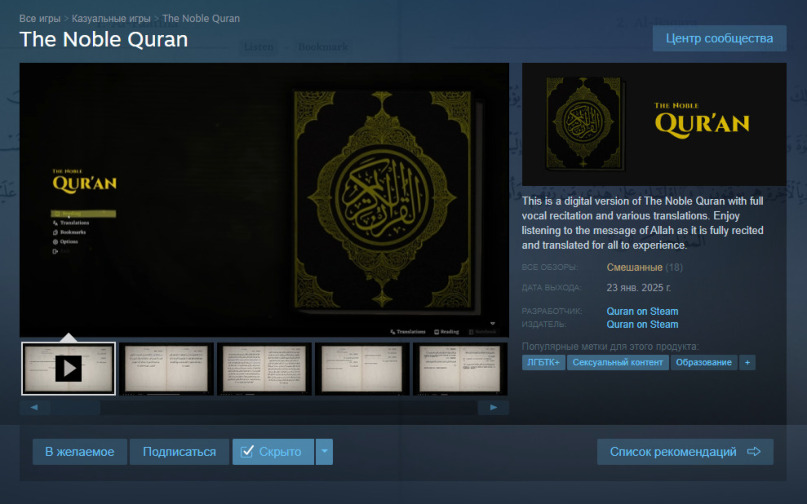Viewport: 807px width, 504px height.
Task: Click the game header capsule image
Action: click(x=654, y=124)
